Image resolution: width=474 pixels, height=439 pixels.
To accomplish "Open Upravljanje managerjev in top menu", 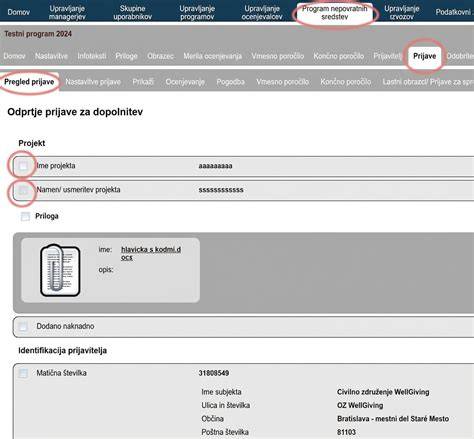I will pos(67,13).
